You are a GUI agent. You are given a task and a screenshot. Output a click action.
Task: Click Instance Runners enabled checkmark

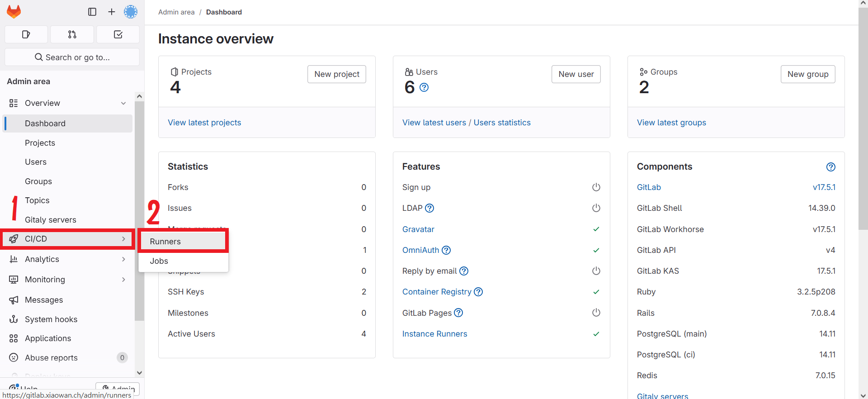coord(596,334)
